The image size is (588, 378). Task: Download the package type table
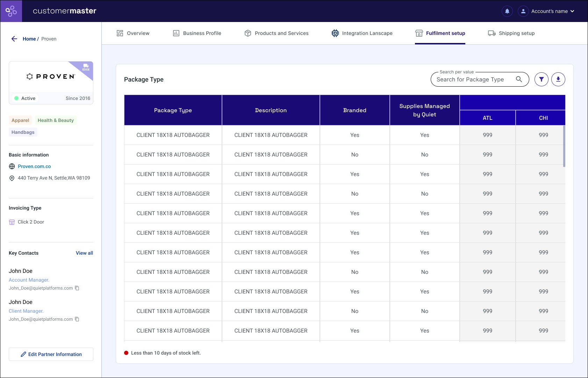[558, 79]
